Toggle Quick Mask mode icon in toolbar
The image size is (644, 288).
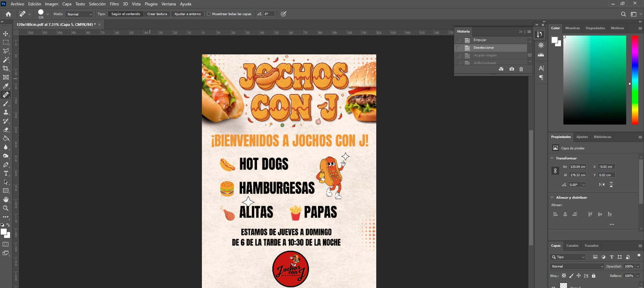click(6, 244)
